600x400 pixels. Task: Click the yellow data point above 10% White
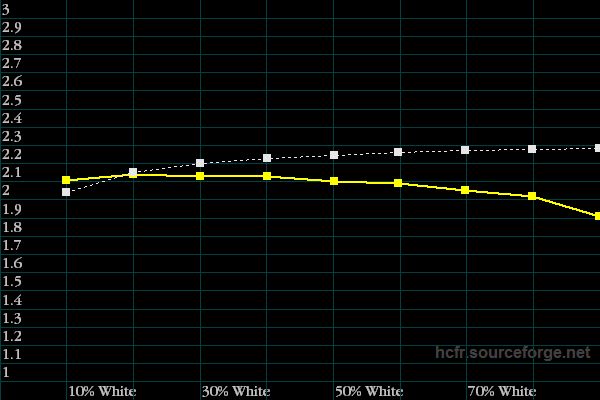[x=66, y=180]
